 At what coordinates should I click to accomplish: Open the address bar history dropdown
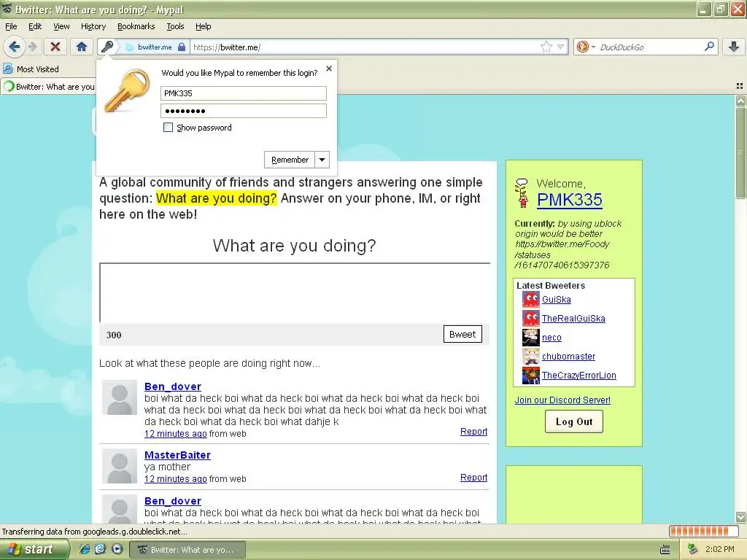561,47
